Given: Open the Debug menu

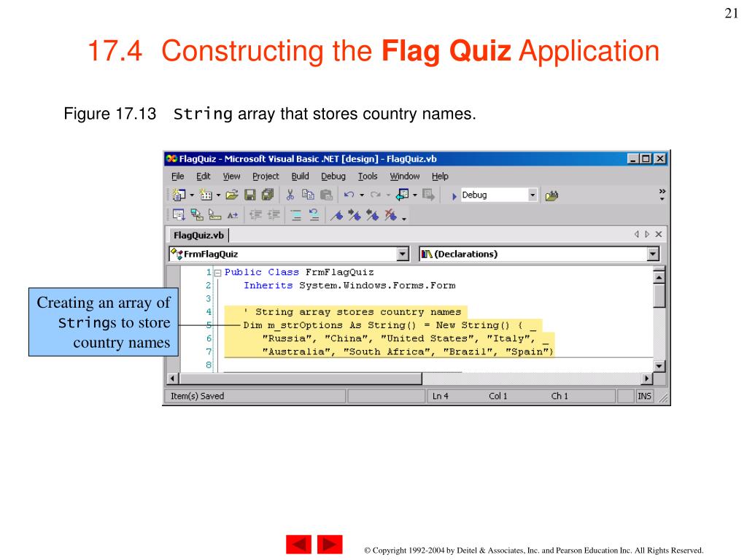Looking at the screenshot, I should coord(333,176).
